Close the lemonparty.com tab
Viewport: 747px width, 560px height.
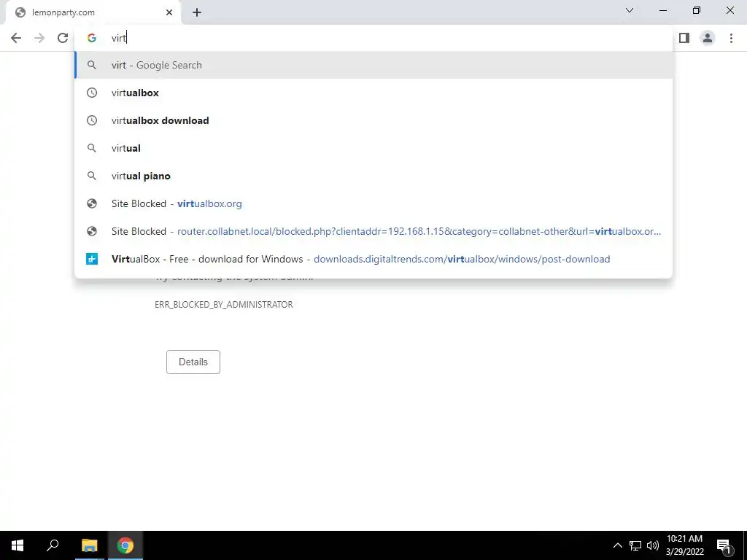pyautogui.click(x=169, y=13)
